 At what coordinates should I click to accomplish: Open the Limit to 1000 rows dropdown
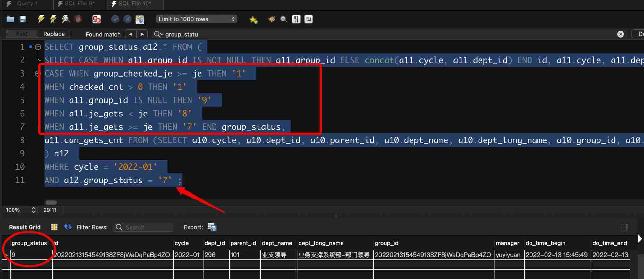[x=197, y=19]
